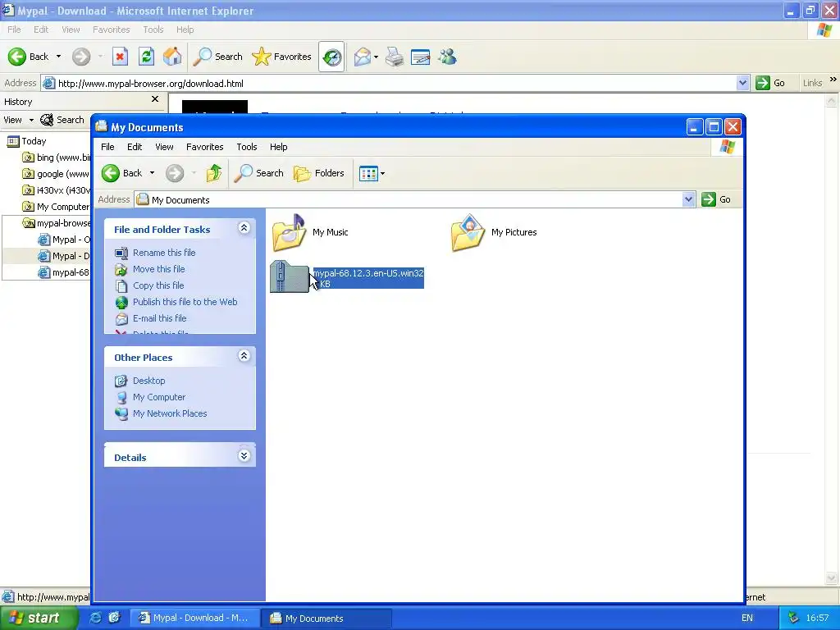Click the Edit page icon in Internet Explorer
840x630 pixels.
(421, 57)
